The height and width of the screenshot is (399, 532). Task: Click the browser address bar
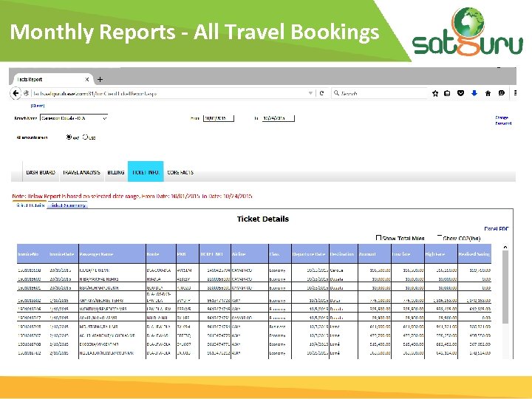point(171,93)
